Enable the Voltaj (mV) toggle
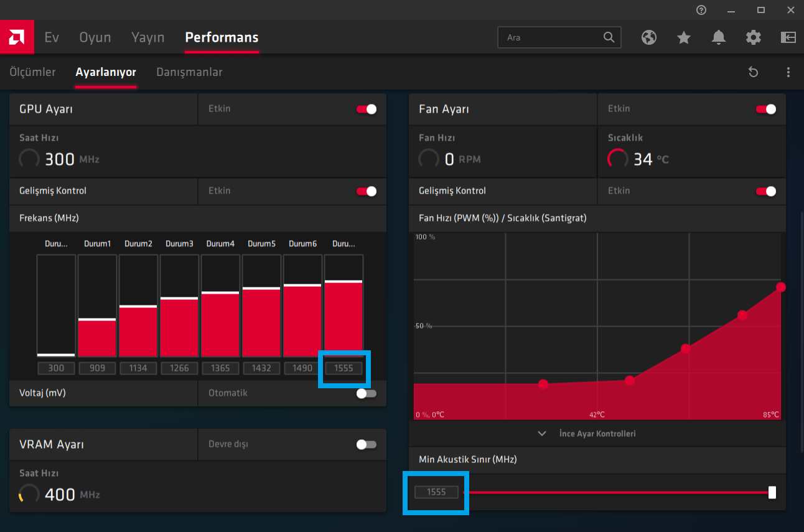 (367, 393)
